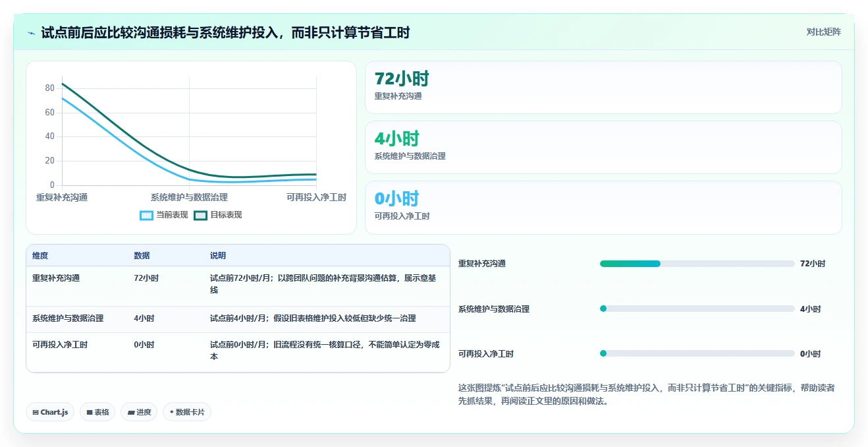Click the 系统维护与数据治理 chart axis label
Screen dimensions: 868x447
pyautogui.click(x=189, y=197)
